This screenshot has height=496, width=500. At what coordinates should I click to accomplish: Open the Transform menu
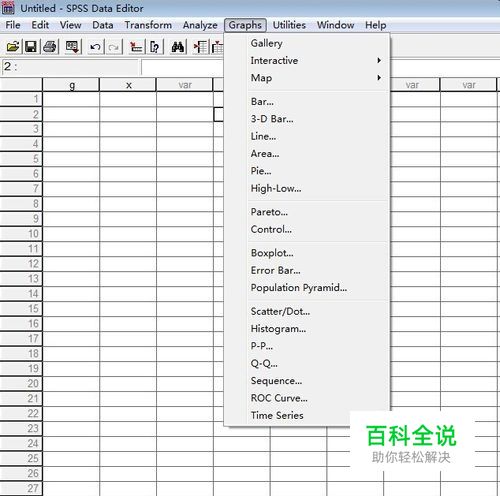[x=148, y=25]
